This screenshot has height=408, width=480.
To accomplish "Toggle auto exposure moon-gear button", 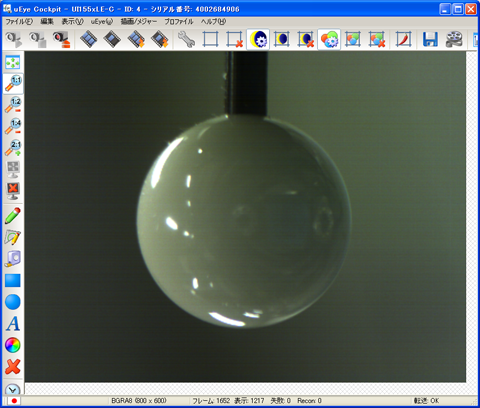I will point(258,39).
